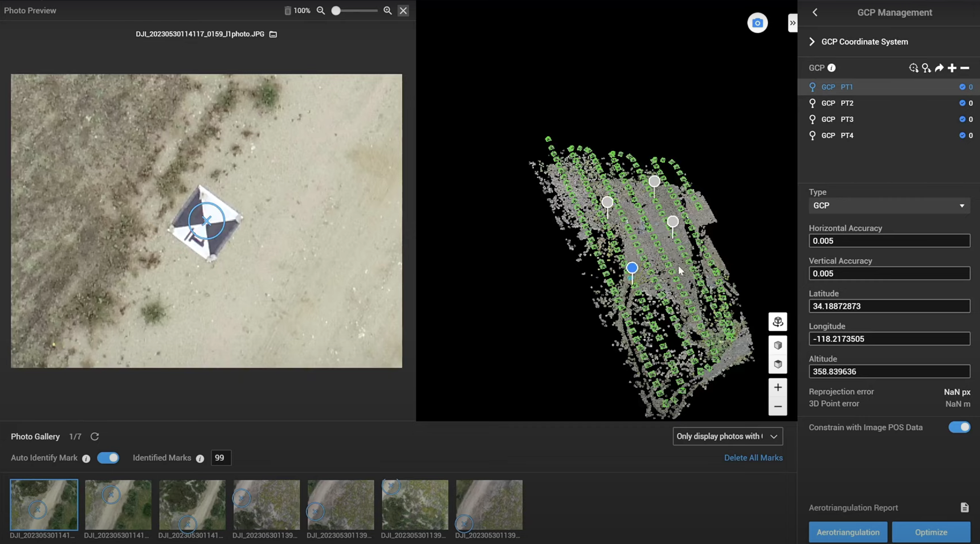Open the folder icon beside the photo filename

click(273, 34)
